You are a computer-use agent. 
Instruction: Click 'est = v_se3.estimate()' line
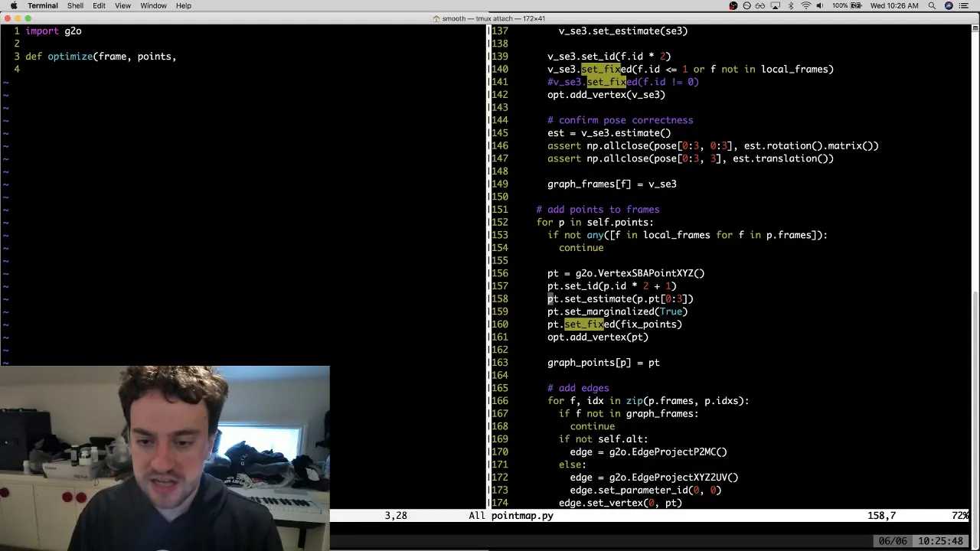(609, 133)
